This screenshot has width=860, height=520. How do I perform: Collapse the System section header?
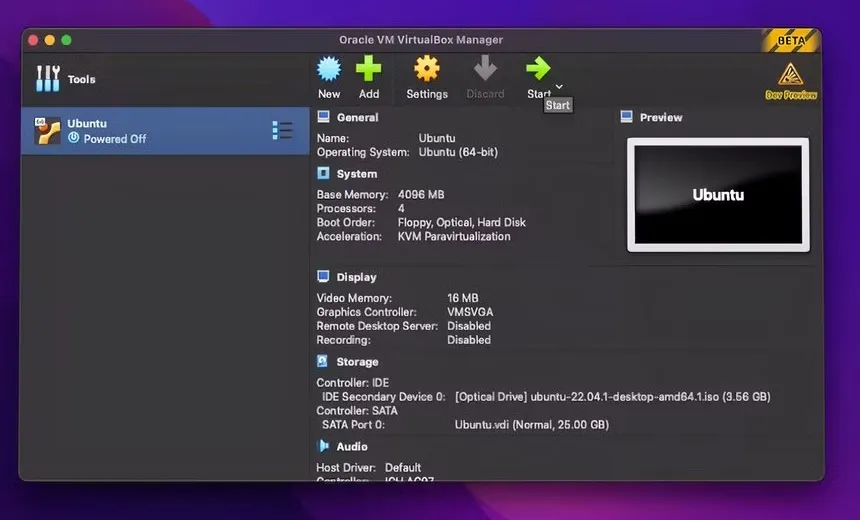pos(356,174)
